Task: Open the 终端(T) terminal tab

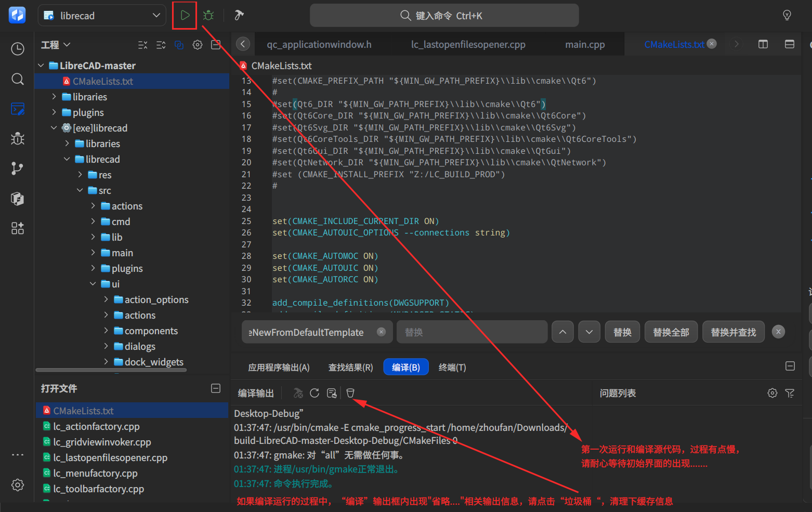Action: coord(452,367)
